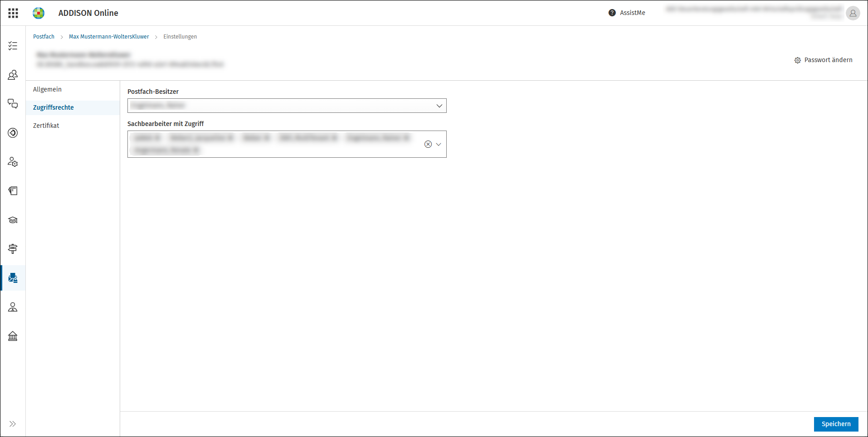Open the chat messages sidebar icon
Viewport: 868px width, 437px height.
tap(13, 104)
